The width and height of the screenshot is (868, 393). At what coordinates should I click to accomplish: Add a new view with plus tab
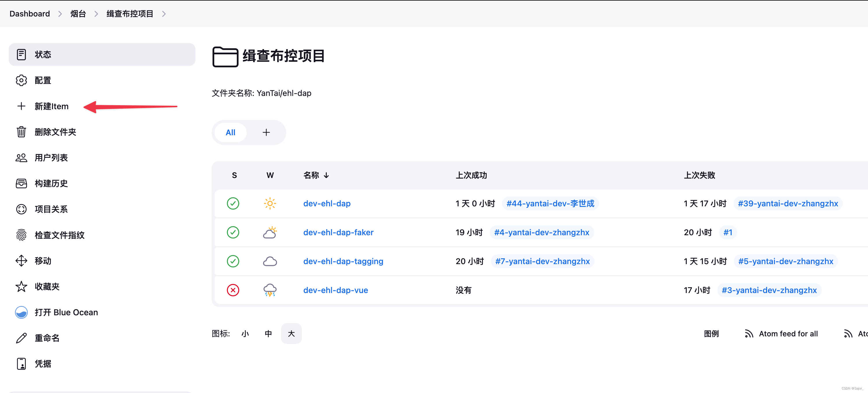(x=266, y=132)
